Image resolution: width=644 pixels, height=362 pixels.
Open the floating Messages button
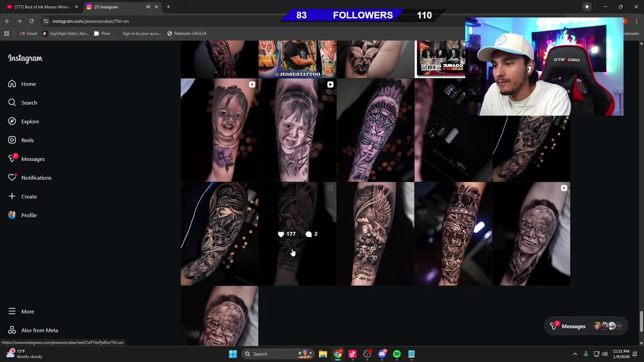[x=586, y=326]
